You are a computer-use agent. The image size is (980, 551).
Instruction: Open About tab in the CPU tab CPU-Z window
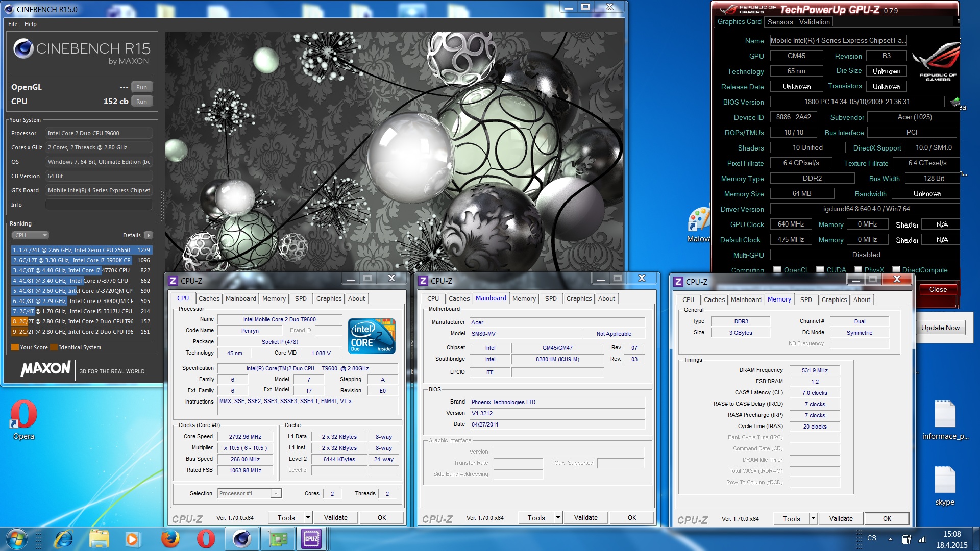(x=356, y=298)
